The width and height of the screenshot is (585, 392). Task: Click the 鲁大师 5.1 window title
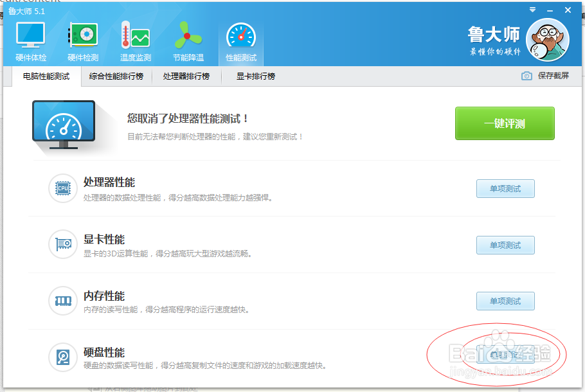coord(26,11)
